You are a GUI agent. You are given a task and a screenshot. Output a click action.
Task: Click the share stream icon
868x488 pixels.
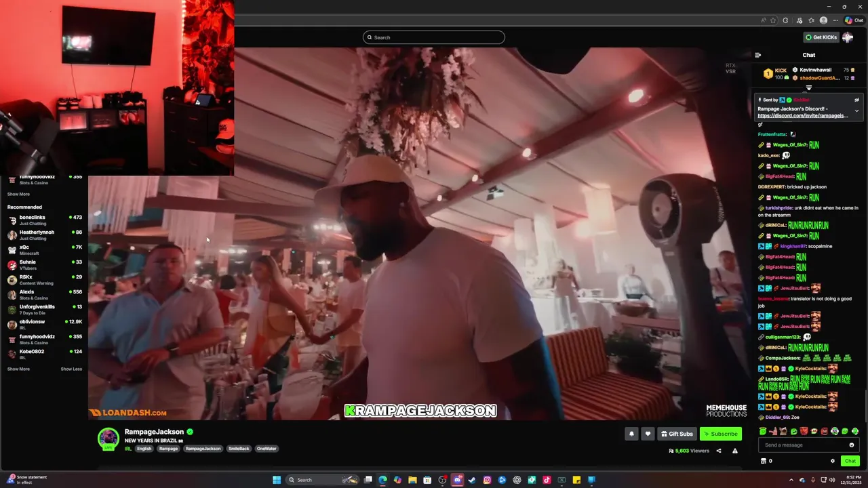tap(719, 451)
